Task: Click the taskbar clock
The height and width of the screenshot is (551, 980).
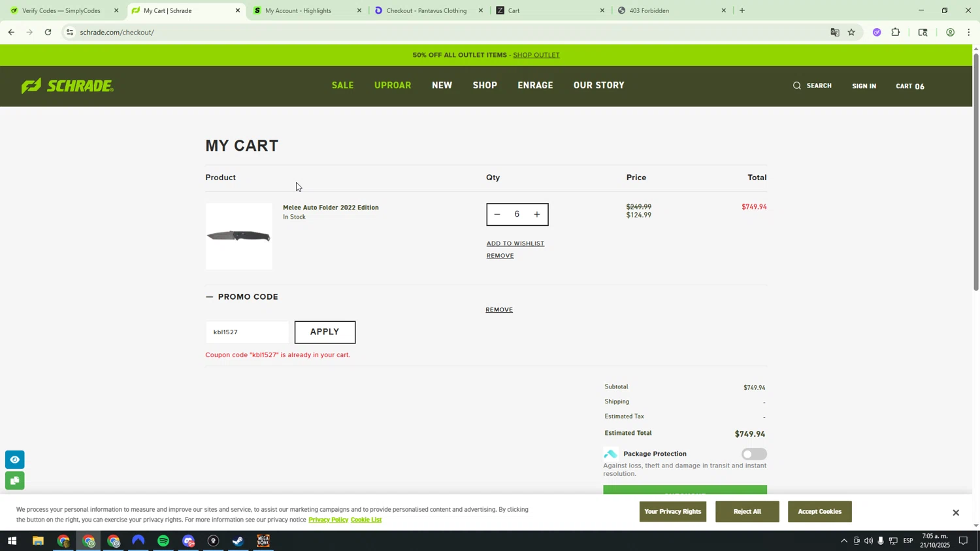Action: (935, 541)
